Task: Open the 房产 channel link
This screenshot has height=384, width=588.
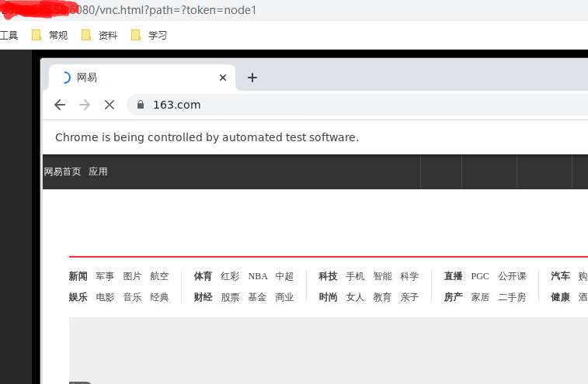Action: pos(453,297)
